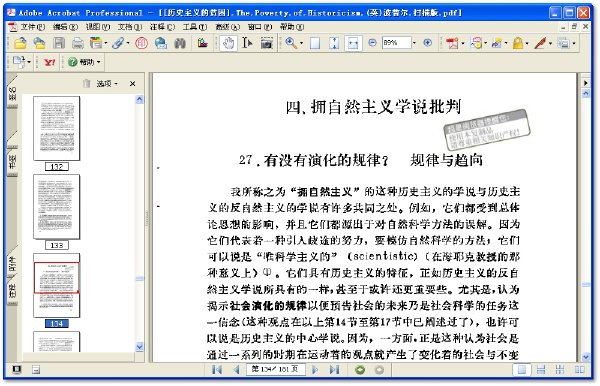Select Continuous page layout in status bar
This screenshot has height=386, width=600.
coord(541,370)
